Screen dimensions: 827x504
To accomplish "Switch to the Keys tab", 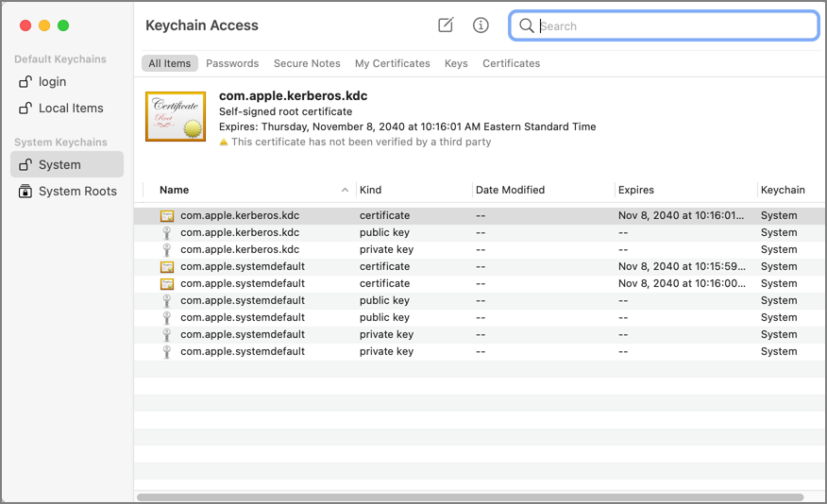I will pos(456,63).
